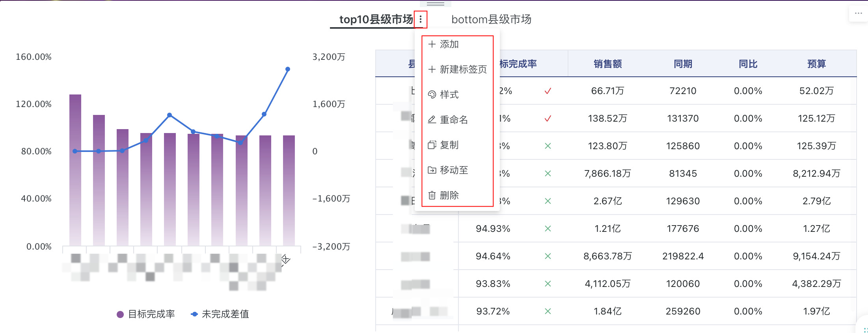Click the copy icon for 复制
Image resolution: width=868 pixels, height=333 pixels.
[432, 145]
